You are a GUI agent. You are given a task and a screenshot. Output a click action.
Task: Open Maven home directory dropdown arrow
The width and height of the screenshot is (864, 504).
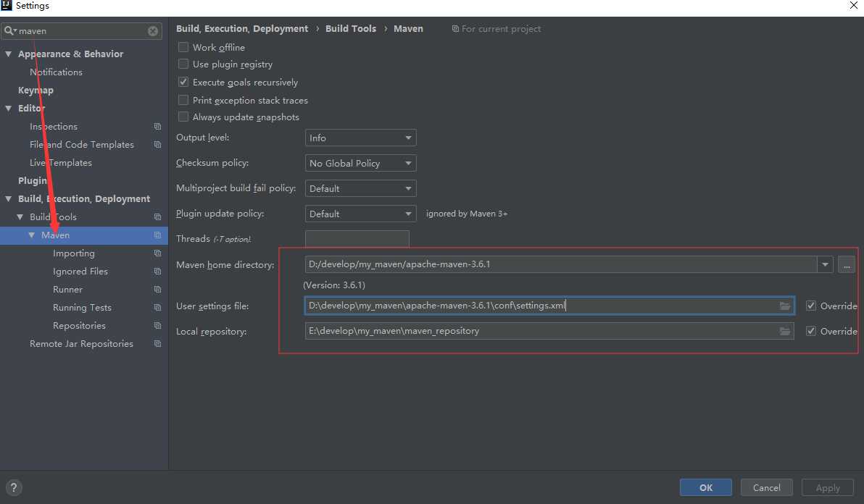click(825, 264)
